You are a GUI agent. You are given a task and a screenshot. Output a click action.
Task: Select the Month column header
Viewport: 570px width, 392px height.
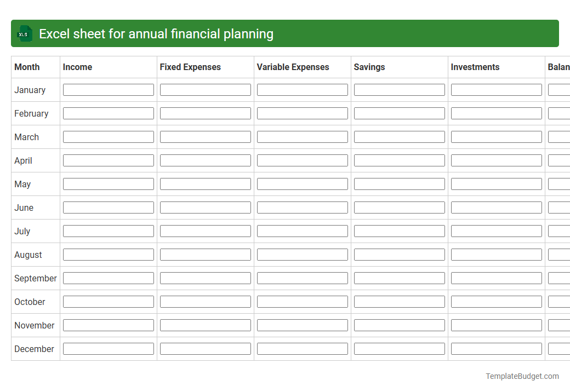tap(26, 67)
